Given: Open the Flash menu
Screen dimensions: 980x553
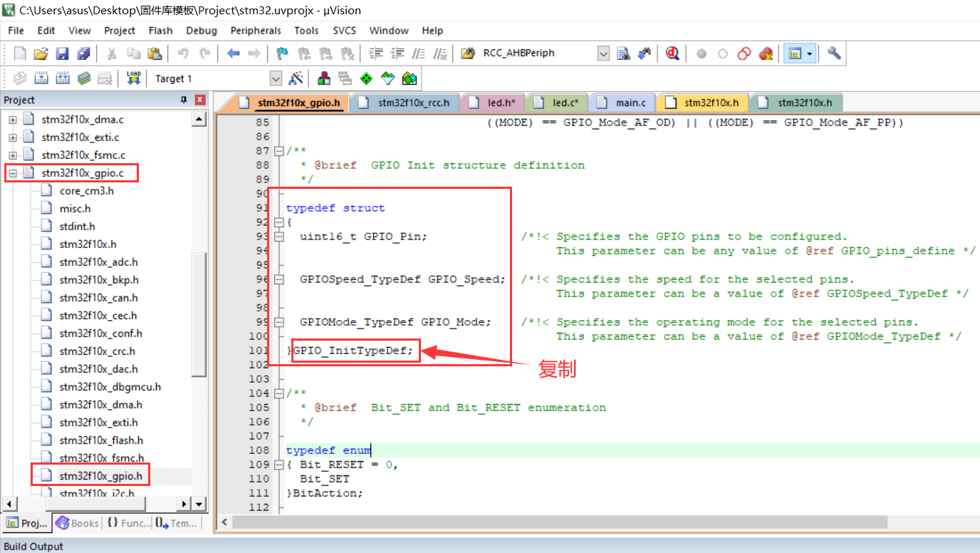Looking at the screenshot, I should point(160,31).
